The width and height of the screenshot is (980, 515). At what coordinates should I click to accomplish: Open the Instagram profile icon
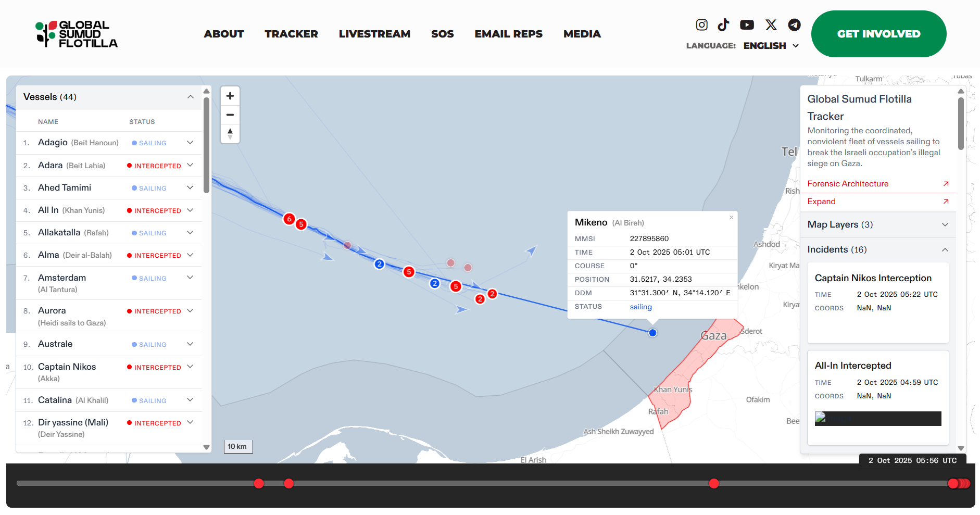pyautogui.click(x=701, y=24)
